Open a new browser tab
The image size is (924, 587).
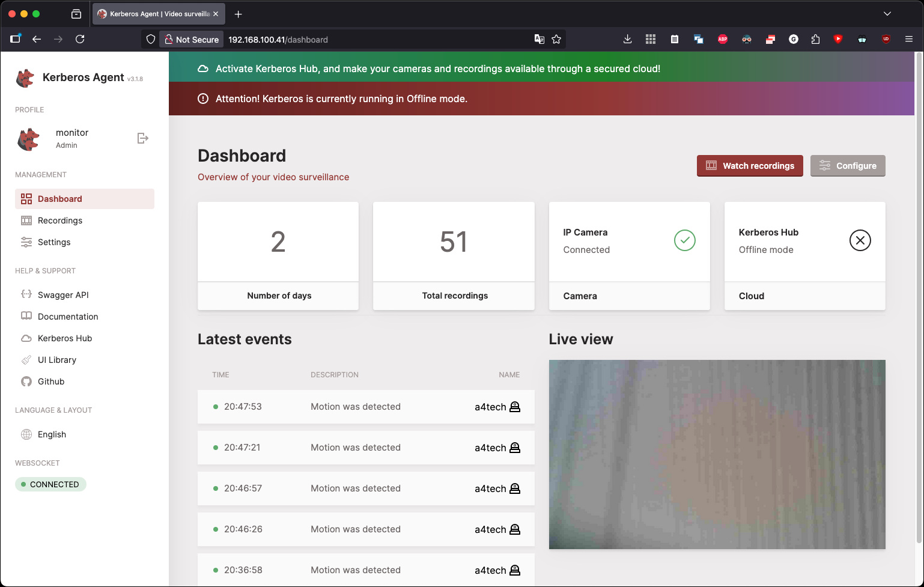click(x=239, y=14)
